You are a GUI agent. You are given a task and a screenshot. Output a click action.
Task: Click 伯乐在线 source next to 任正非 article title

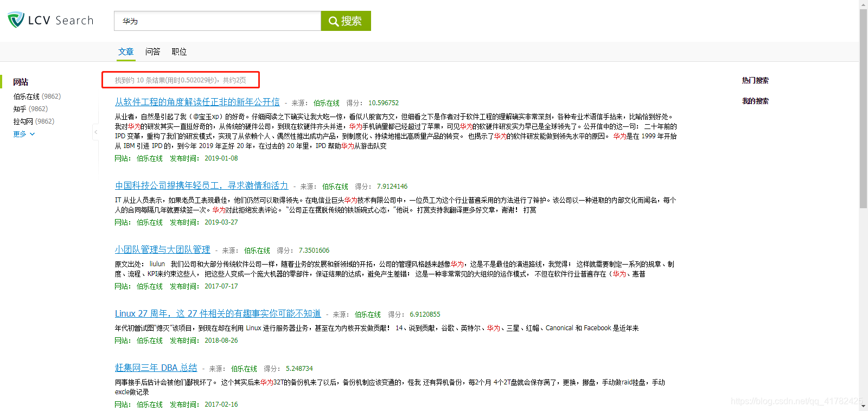pos(327,103)
